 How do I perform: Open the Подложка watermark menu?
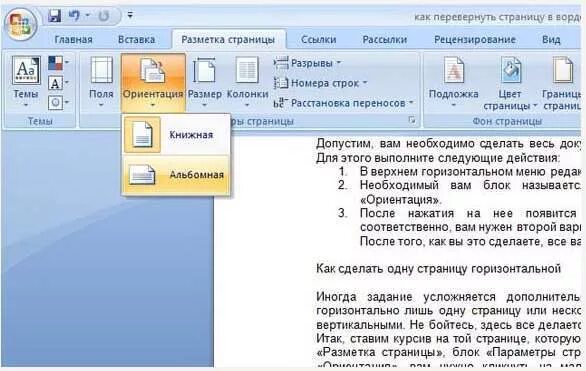click(453, 82)
